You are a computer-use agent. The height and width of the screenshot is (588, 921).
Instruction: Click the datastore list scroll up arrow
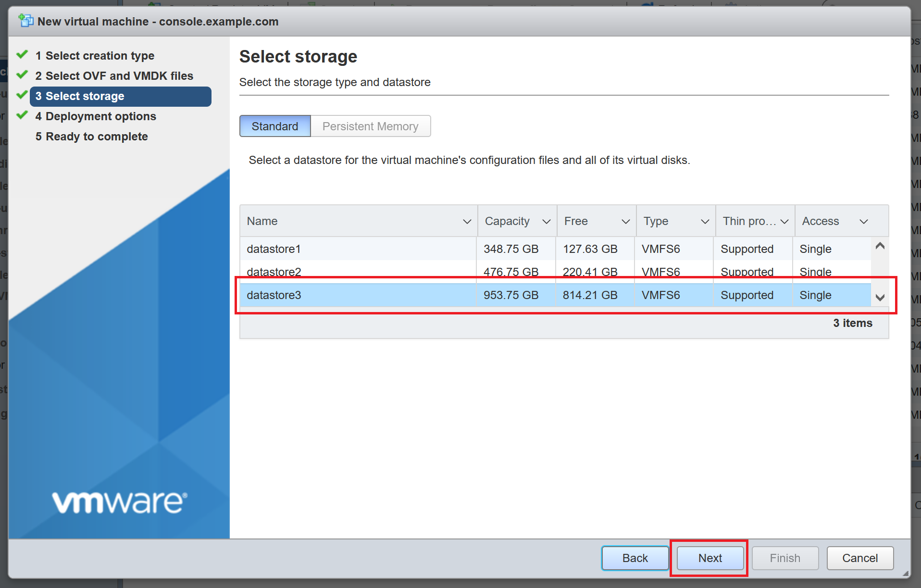point(880,246)
